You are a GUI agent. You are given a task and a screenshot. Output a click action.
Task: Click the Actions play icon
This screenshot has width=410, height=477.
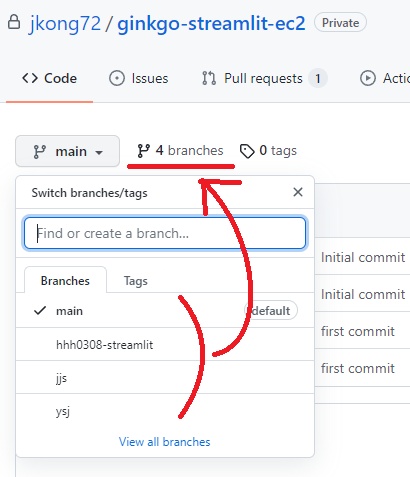click(368, 78)
